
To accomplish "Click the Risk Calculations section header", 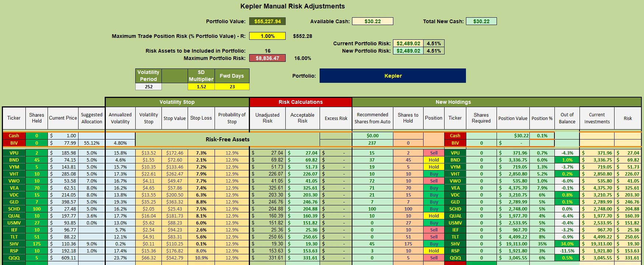I will [x=300, y=102].
